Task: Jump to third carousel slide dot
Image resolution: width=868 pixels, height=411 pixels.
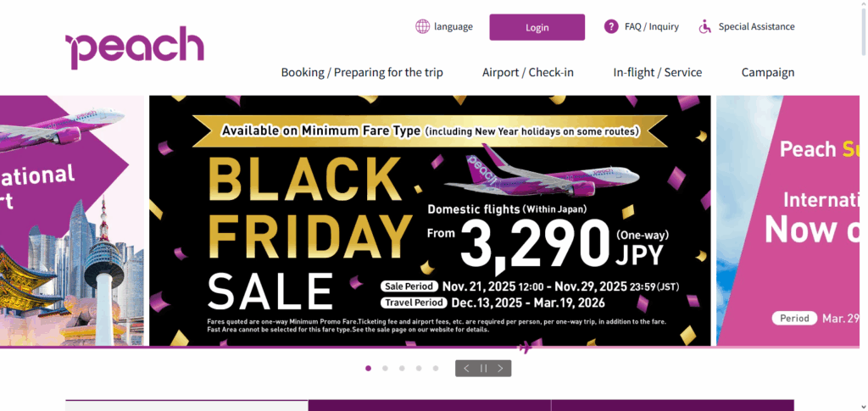Action: click(402, 369)
